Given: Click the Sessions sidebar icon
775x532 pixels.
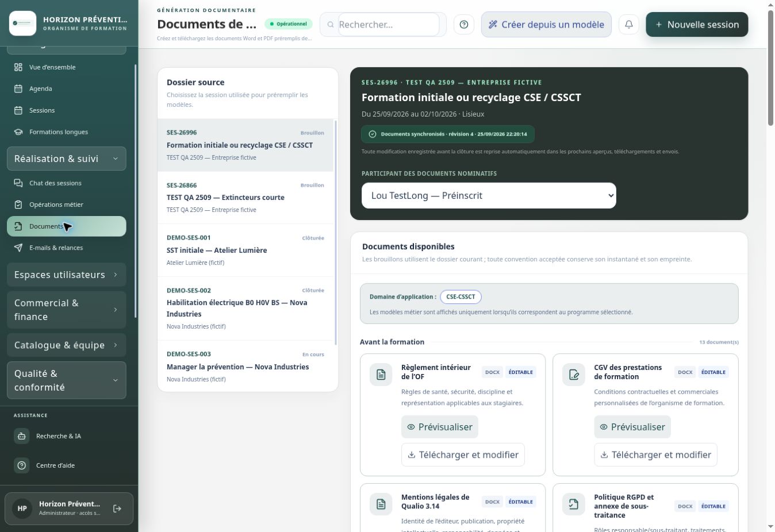Looking at the screenshot, I should pyautogui.click(x=18, y=110).
